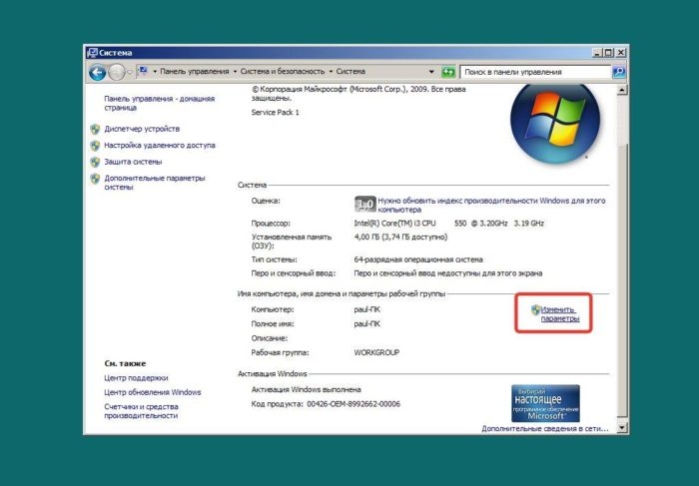Click the Windows logo image
Viewport: 699px width, 486px height.
coord(555,122)
